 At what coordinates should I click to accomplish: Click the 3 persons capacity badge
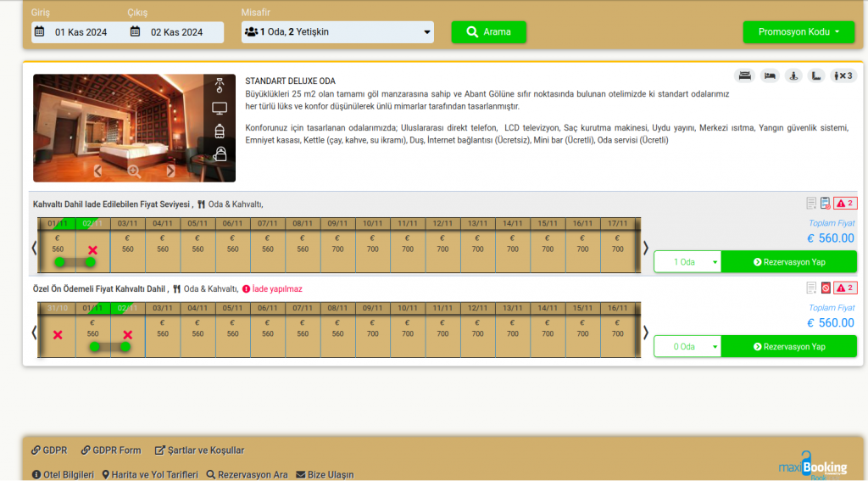click(843, 76)
